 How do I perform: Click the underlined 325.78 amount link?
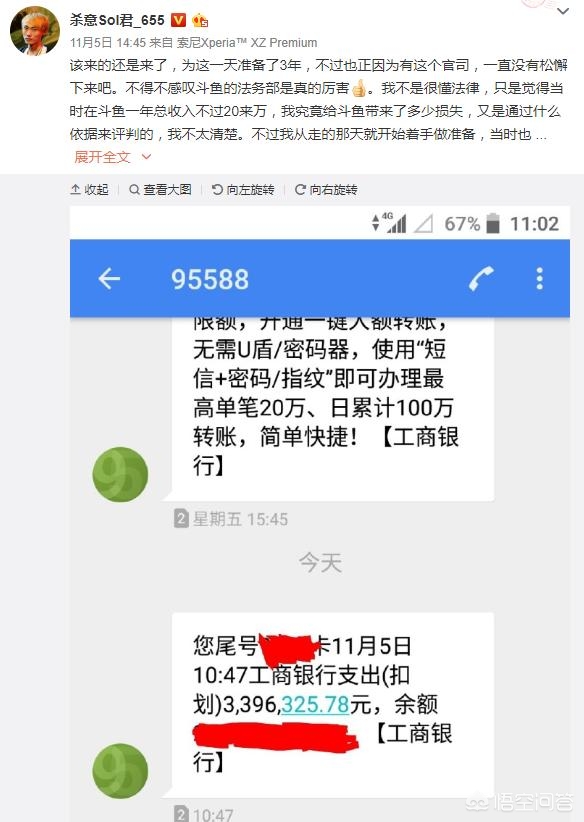pyautogui.click(x=315, y=704)
